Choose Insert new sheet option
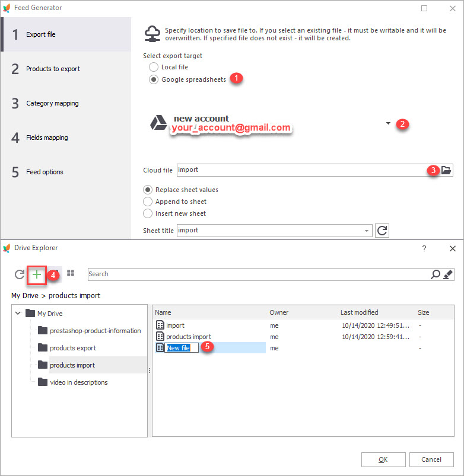The image size is (464, 476). [x=148, y=213]
